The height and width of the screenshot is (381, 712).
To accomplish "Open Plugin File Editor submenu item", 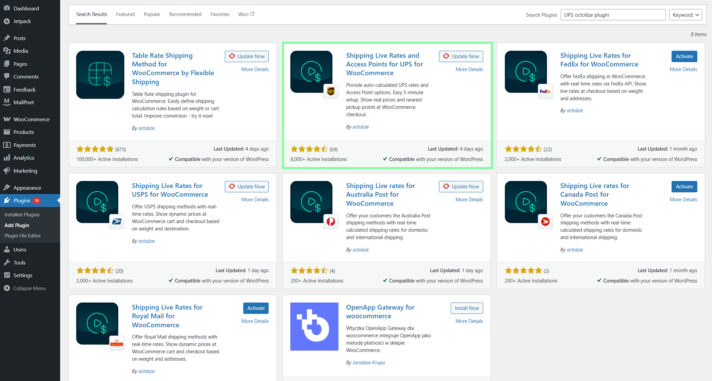I will click(22, 236).
